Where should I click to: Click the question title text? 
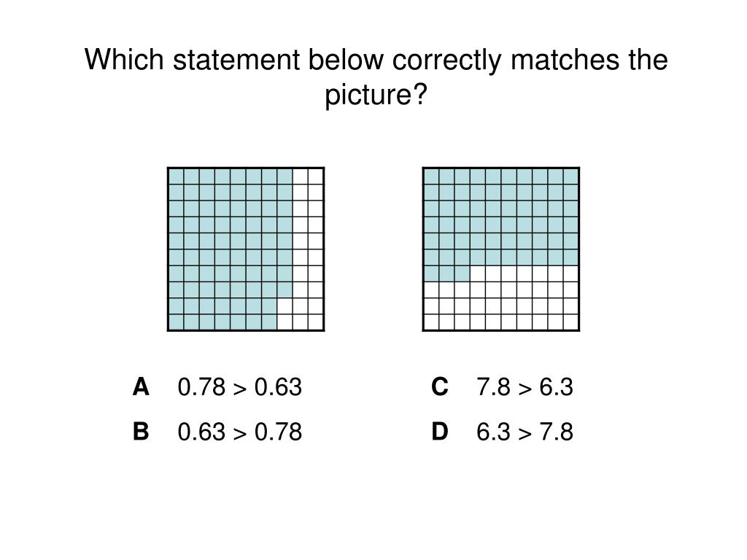[x=376, y=77]
